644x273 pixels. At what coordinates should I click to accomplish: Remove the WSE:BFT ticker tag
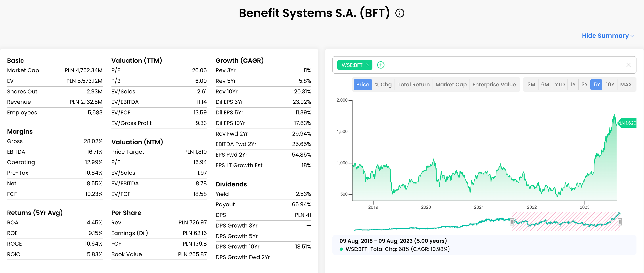(x=368, y=65)
